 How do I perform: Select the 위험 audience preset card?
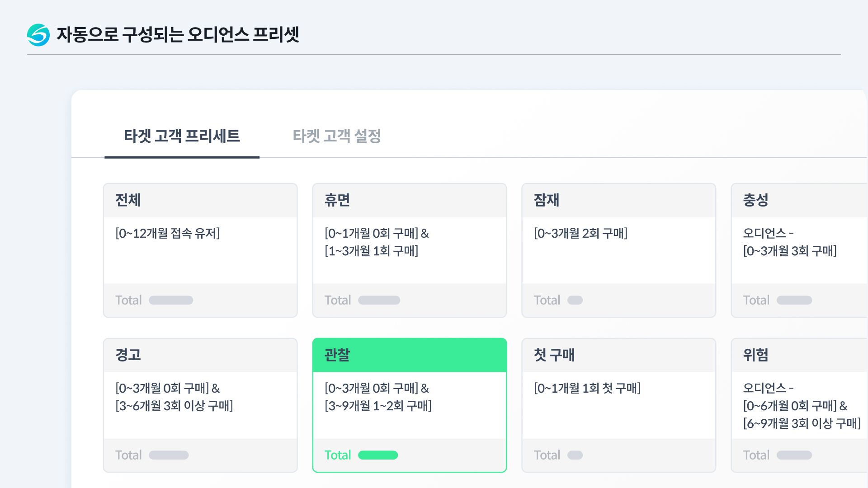pyautogui.click(x=799, y=405)
